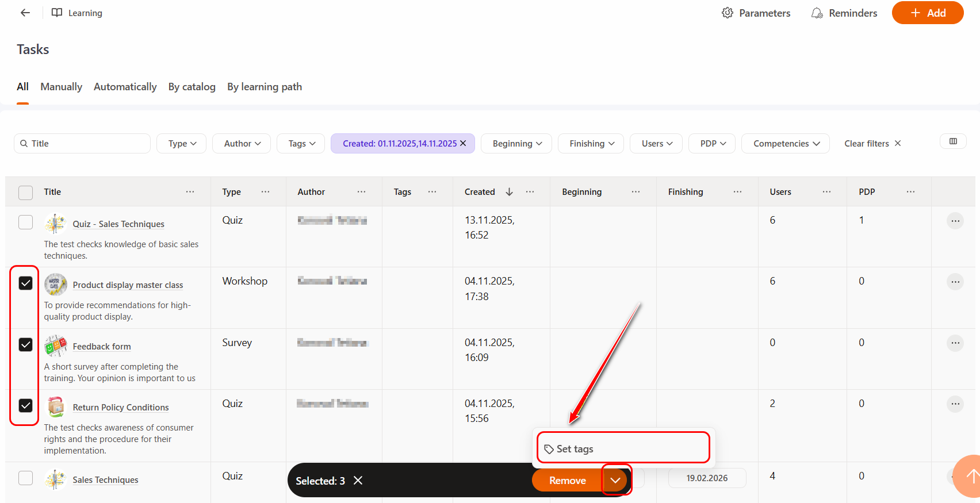
Task: Open Product display master class link
Action: point(128,285)
